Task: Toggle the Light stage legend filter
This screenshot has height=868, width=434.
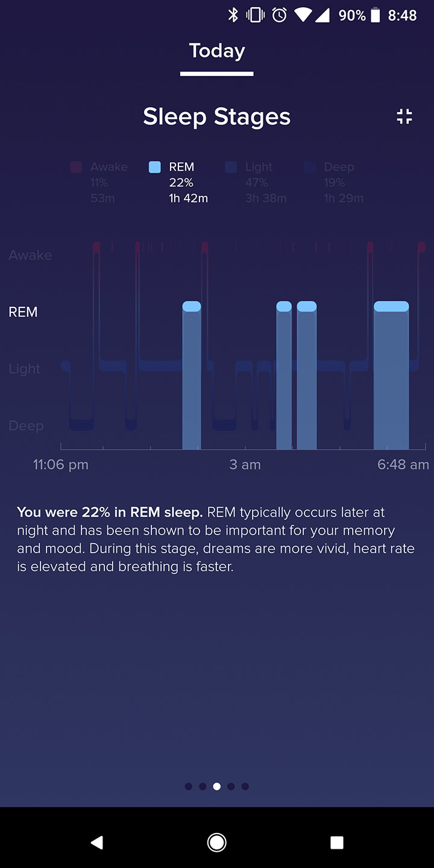Action: [x=256, y=181]
